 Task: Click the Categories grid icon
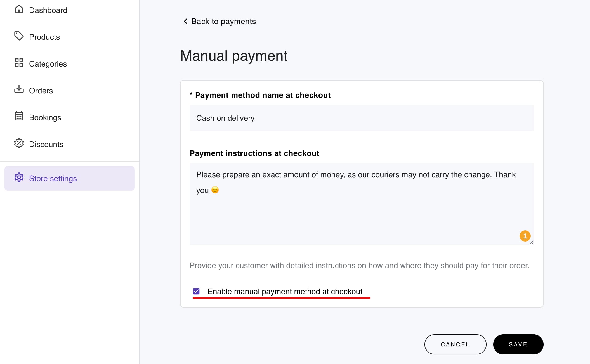point(19,63)
